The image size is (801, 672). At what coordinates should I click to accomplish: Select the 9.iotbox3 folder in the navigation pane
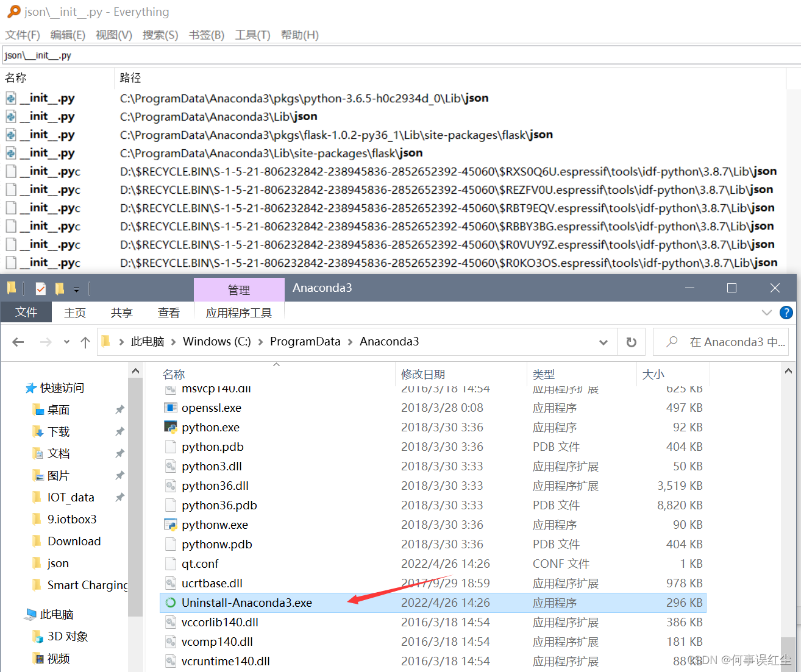(x=72, y=520)
